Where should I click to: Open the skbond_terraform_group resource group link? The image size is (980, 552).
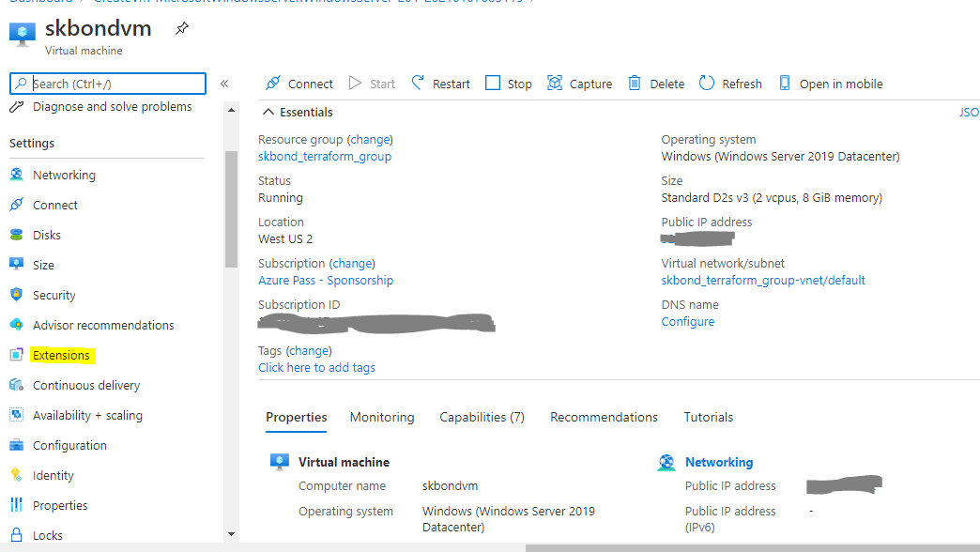[324, 156]
